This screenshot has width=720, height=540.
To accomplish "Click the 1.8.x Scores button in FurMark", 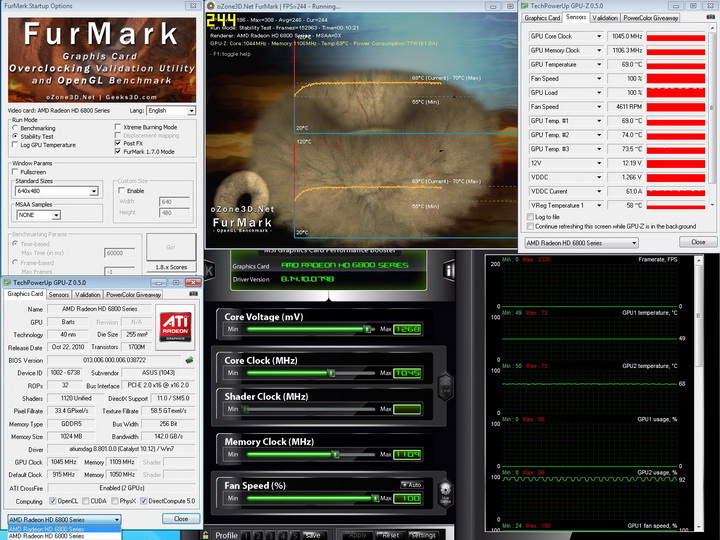I will pos(171,267).
